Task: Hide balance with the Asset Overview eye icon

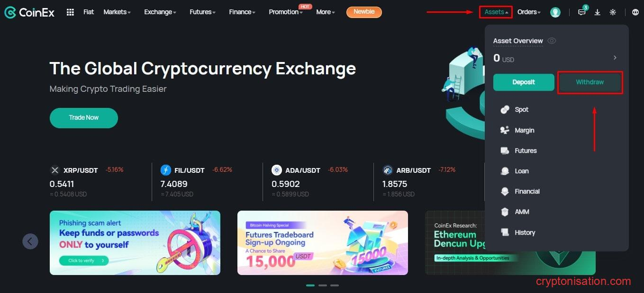Action: click(x=552, y=41)
